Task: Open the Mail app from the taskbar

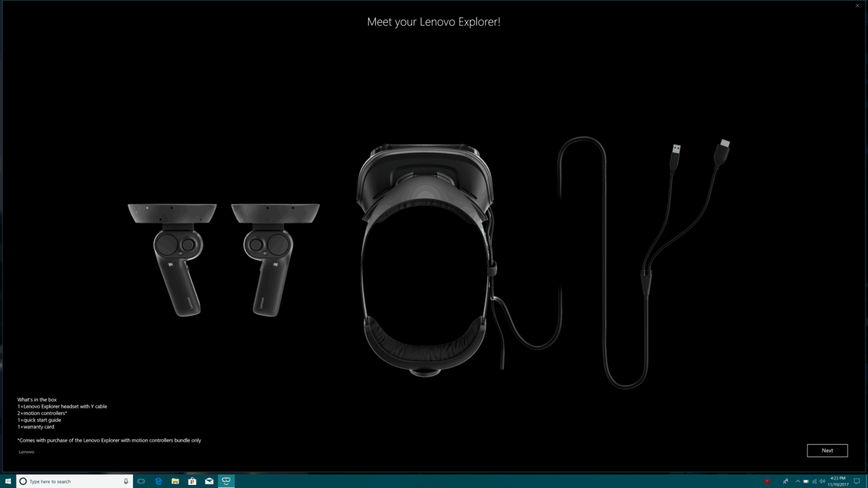Action: click(x=209, y=481)
